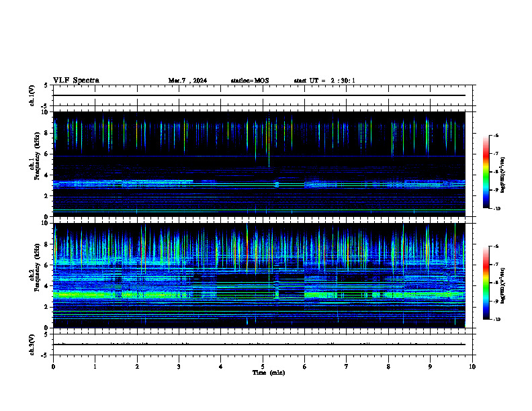Click the ch.1 voltage waveform trace

[x=259, y=95]
